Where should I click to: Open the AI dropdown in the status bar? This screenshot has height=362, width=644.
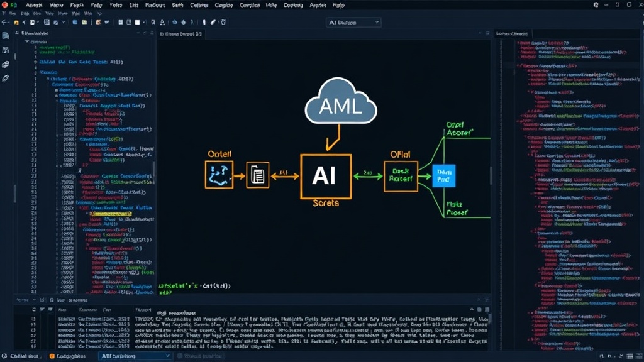pyautogui.click(x=135, y=356)
